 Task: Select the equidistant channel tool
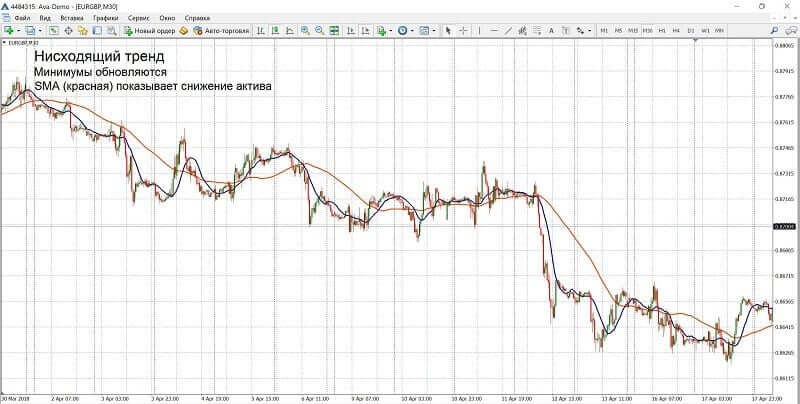[x=522, y=31]
